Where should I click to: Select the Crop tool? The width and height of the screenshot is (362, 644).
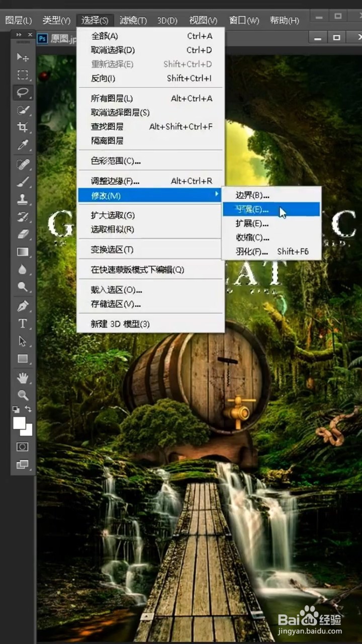(x=23, y=127)
